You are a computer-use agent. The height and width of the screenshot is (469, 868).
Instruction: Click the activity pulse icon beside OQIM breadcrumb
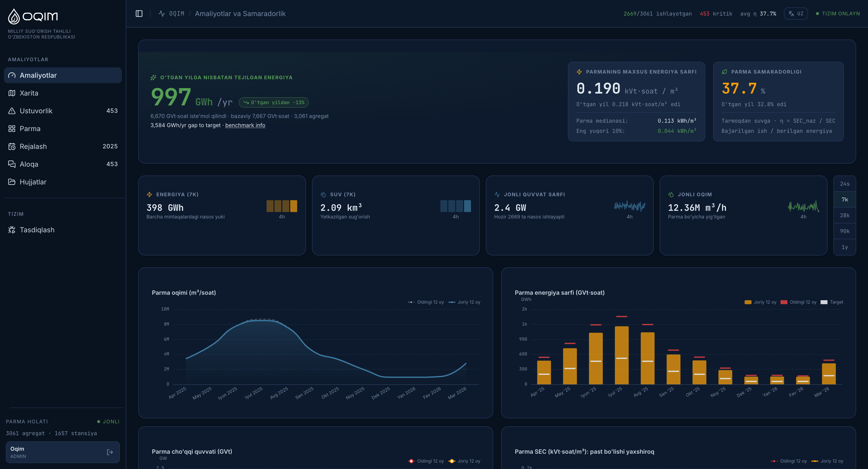(x=162, y=14)
